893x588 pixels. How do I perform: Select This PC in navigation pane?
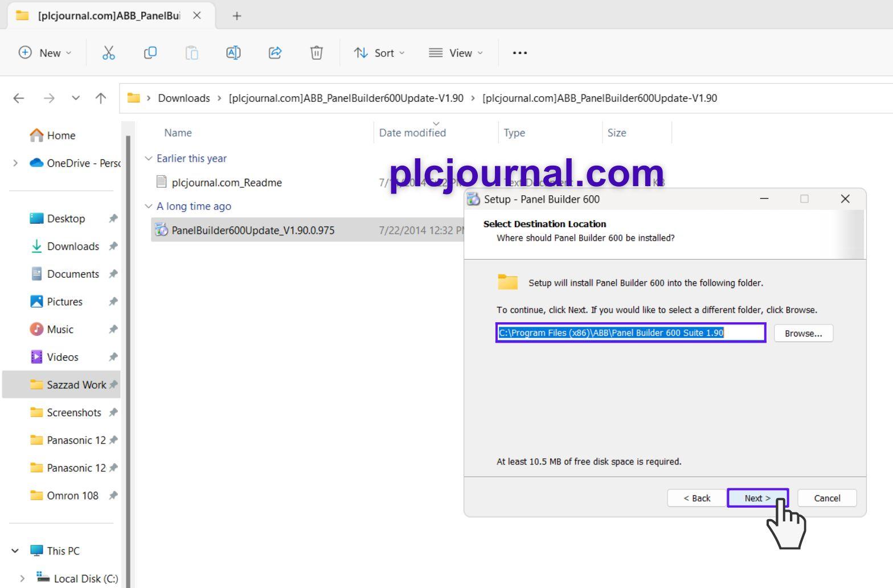click(55, 551)
